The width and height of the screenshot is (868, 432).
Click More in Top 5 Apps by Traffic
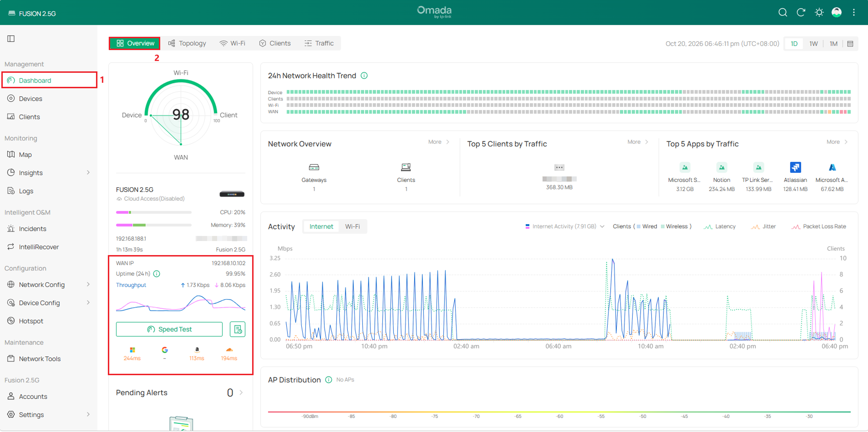point(837,142)
